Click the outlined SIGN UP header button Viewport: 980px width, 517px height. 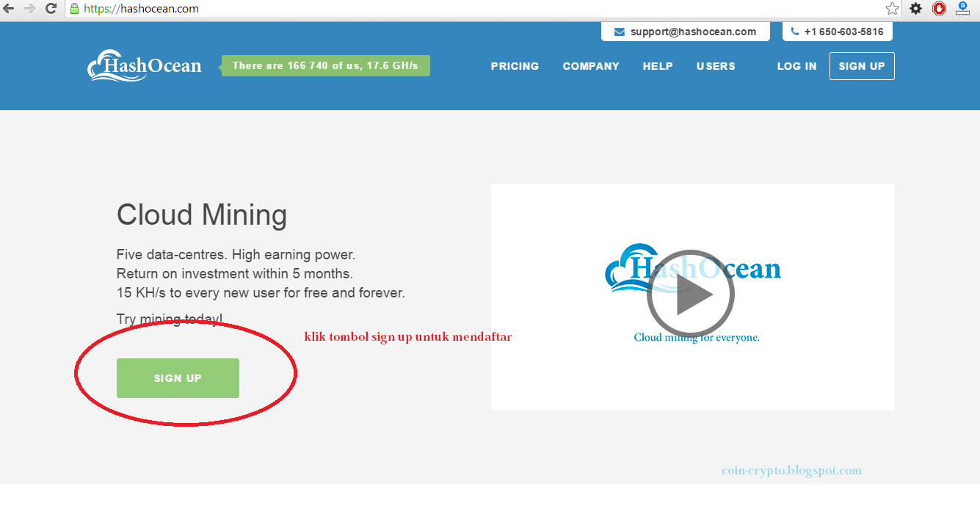point(862,66)
